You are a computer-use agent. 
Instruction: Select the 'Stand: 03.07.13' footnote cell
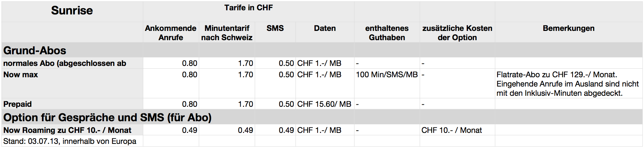pos(70,141)
